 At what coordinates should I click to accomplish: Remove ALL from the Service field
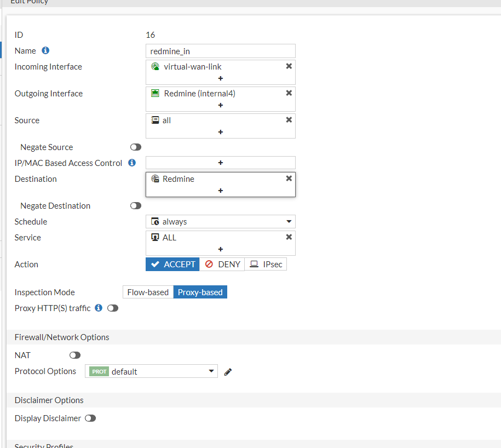(289, 237)
